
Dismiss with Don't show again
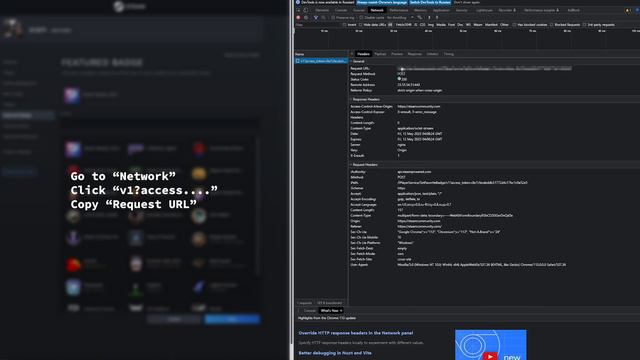pos(467,2)
